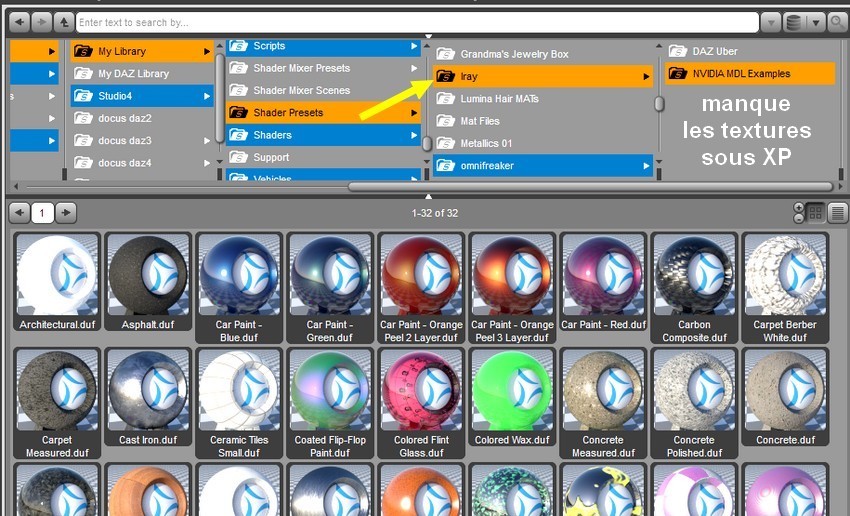Switch to the list view
Viewport: 850px width, 516px height.
(838, 213)
